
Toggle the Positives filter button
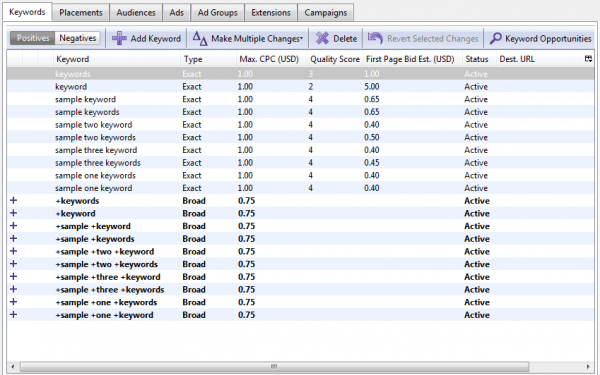33,38
